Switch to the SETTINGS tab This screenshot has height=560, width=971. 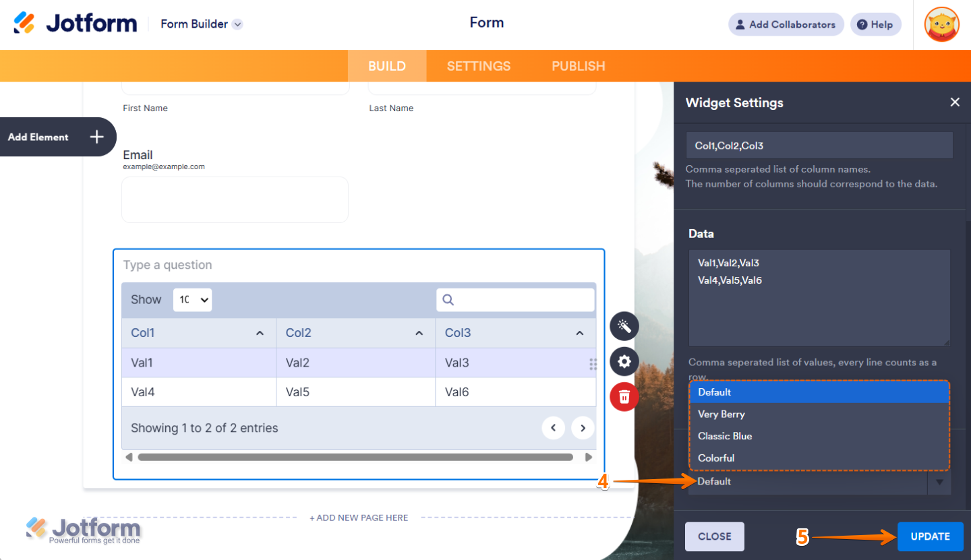pos(478,65)
